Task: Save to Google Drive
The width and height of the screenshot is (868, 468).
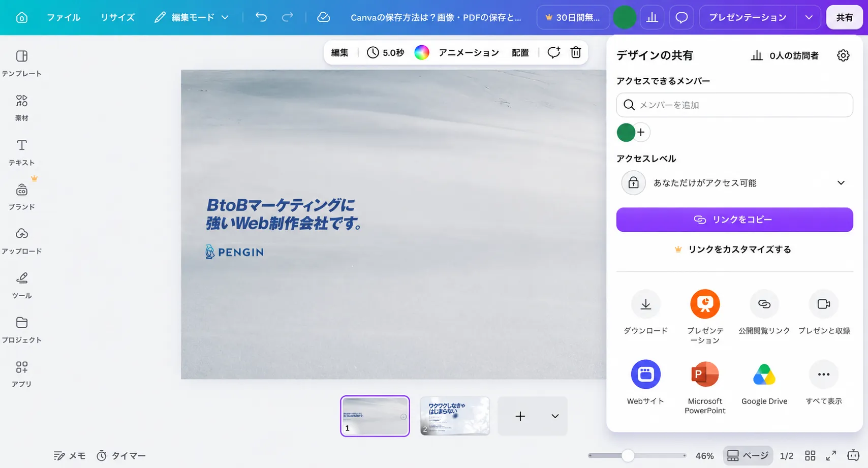Action: pos(764,382)
